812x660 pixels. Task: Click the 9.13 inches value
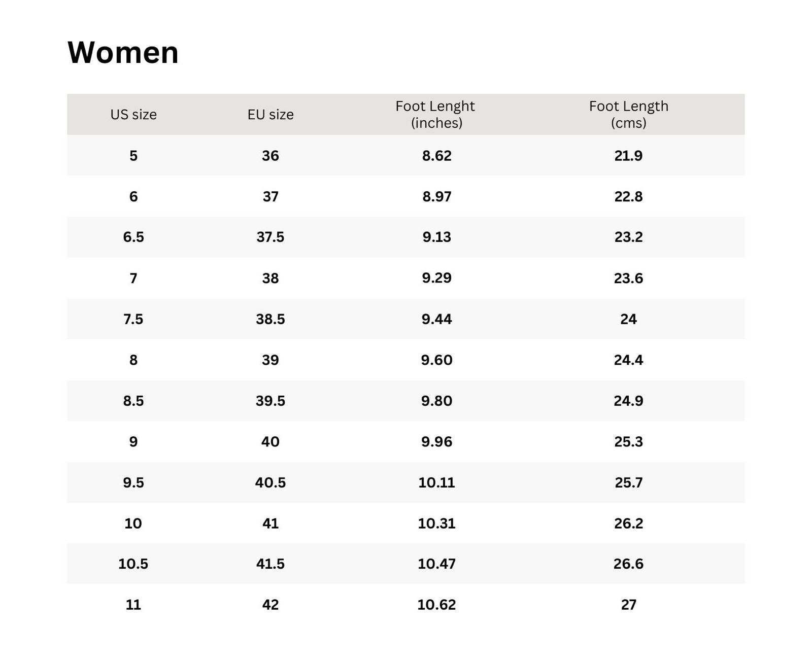coord(436,237)
